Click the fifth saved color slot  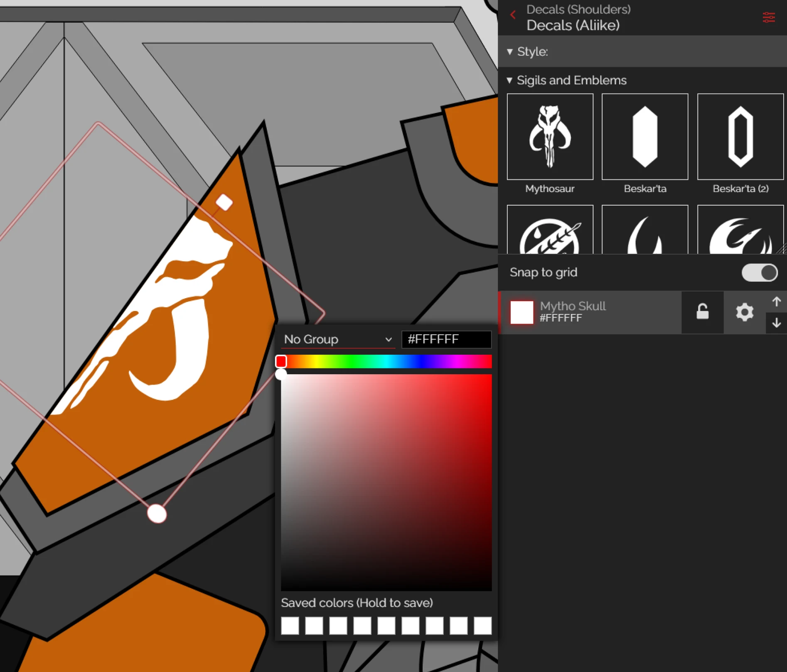[x=386, y=625]
